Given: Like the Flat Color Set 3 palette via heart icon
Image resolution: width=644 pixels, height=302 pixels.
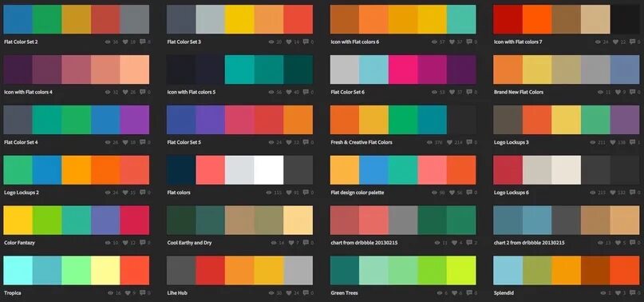Looking at the screenshot, I should pos(289,42).
